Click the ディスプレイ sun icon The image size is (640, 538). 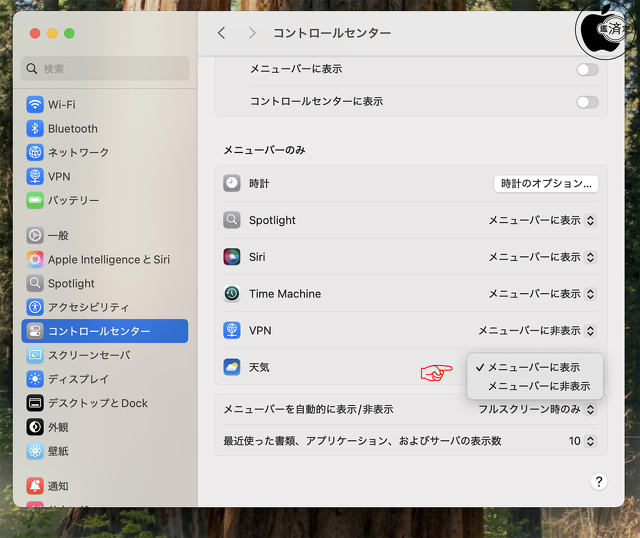(35, 379)
